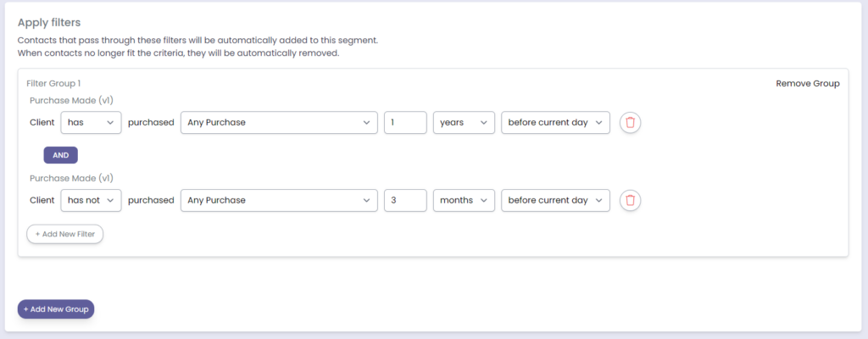Open Any Purchase dropdown in the months filter
Viewport: 868px width, 339px height.
(278, 200)
